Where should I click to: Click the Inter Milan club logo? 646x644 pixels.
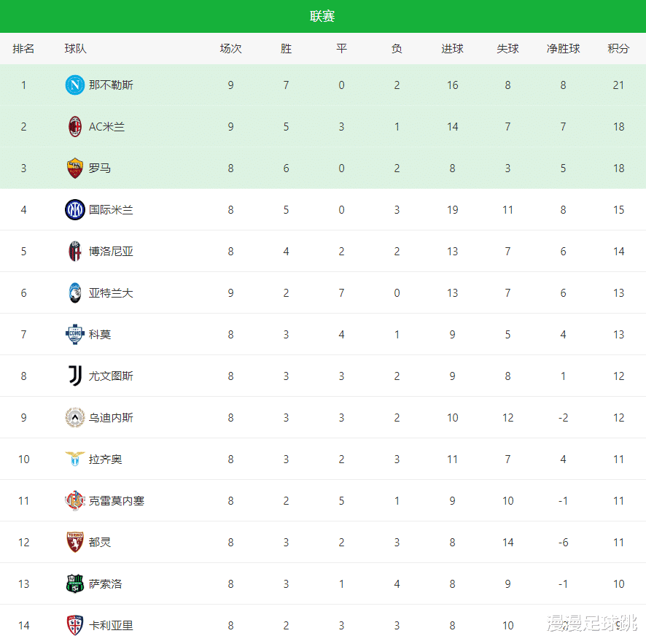tap(75, 210)
